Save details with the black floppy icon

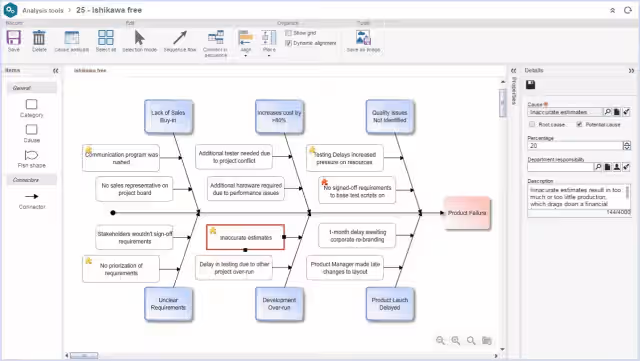click(531, 85)
